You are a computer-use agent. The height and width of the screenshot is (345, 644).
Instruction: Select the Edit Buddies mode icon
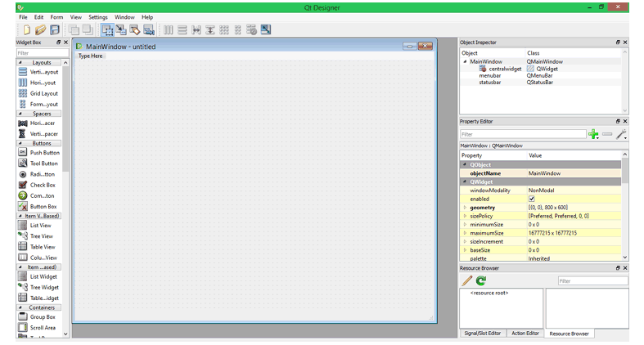tap(135, 30)
